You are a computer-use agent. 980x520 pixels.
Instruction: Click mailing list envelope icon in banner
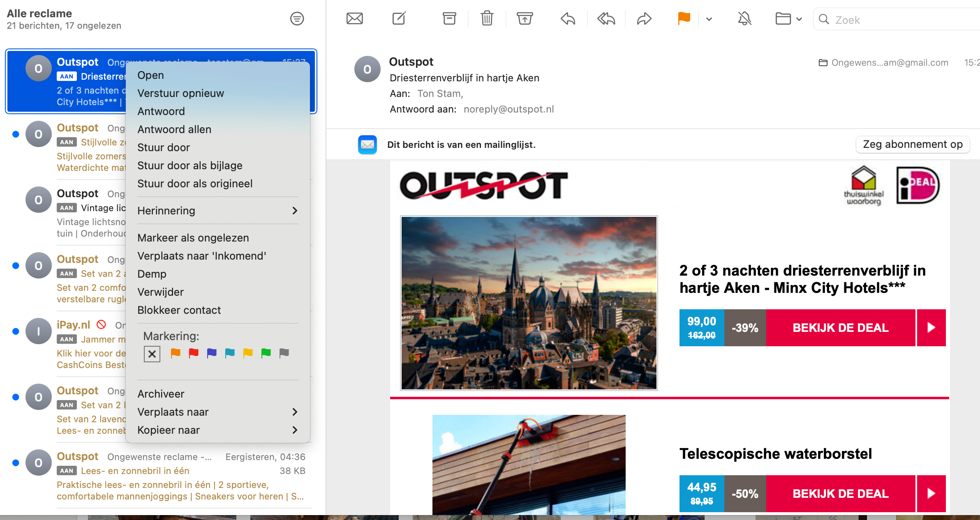(367, 145)
